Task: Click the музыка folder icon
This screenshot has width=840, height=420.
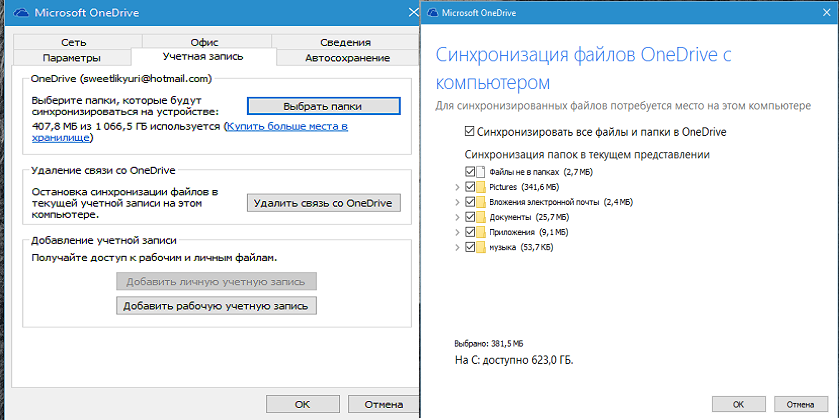Action: 481,248
